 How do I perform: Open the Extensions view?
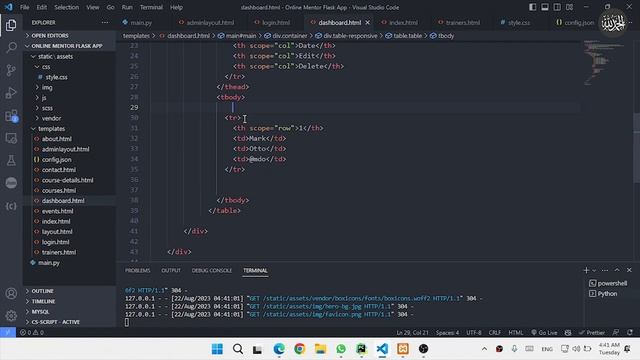pos(11,116)
